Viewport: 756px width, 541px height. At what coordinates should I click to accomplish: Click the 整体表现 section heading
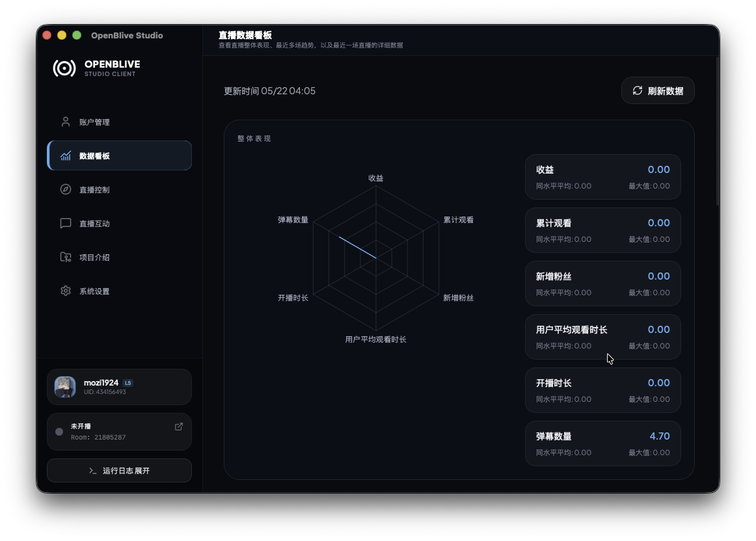pyautogui.click(x=254, y=139)
